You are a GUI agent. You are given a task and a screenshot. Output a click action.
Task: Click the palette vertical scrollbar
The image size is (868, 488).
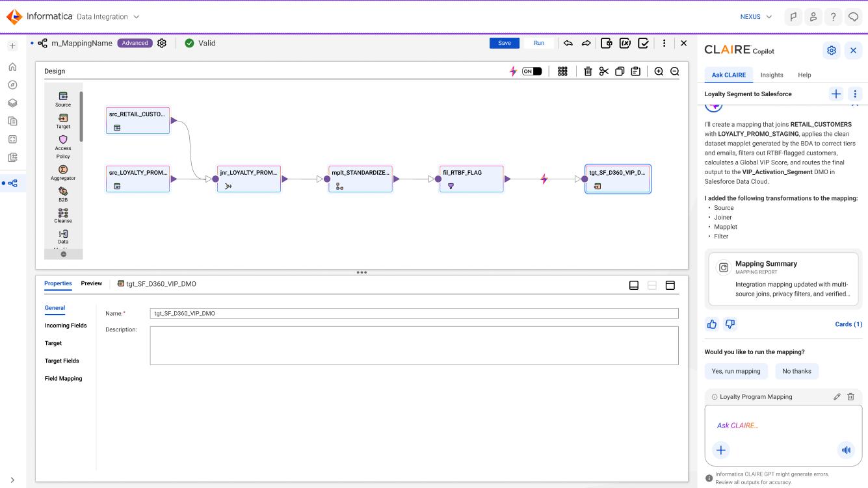[81, 117]
